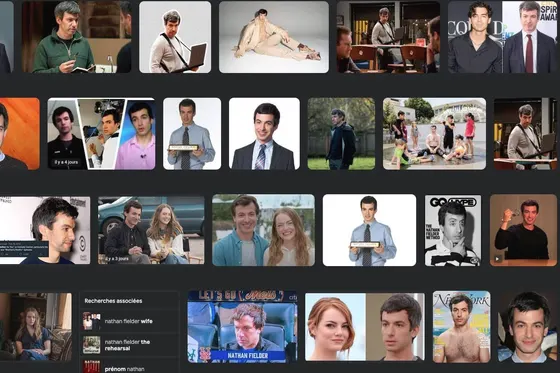Viewport: 560px width, 373px height.
Task: Click the 'Il y a 4 jours' label
Action: point(66,162)
